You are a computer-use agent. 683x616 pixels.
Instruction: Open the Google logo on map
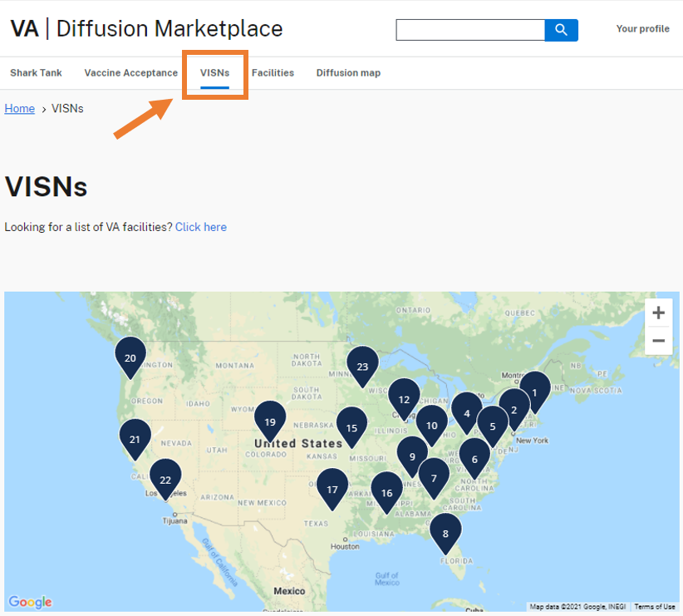tap(30, 602)
